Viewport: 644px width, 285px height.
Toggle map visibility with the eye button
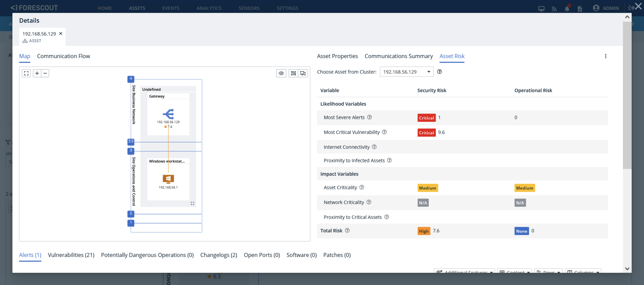point(281,73)
